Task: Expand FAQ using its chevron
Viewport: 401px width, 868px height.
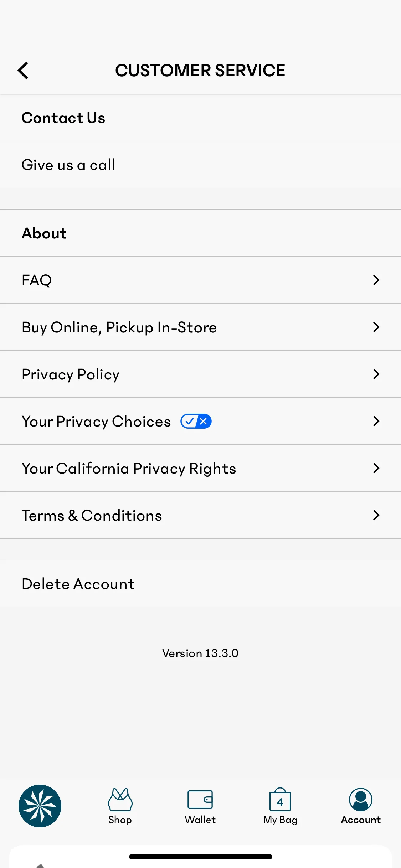Action: 376,280
